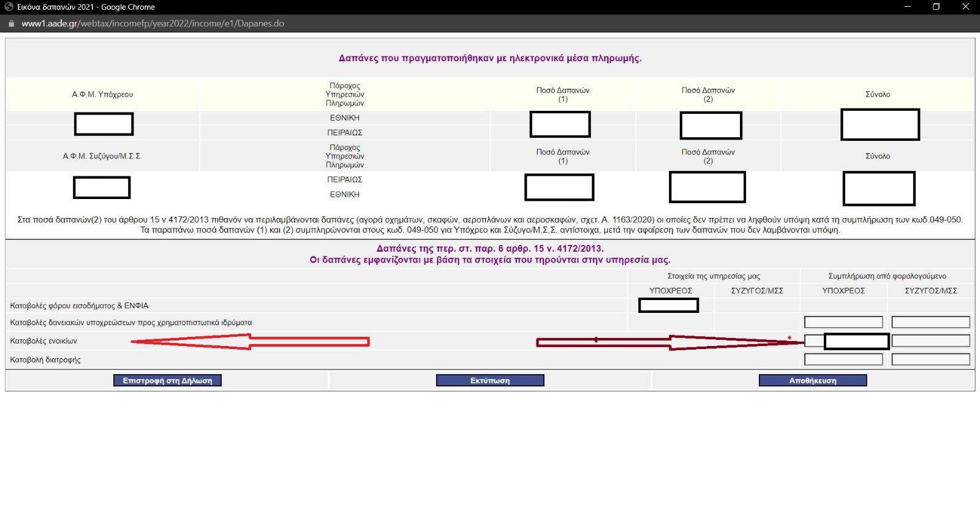The image size is (980, 515).
Task: Click Πάροχος Υπηρεσιών Πληρωμών in Συζύγου row
Action: click(x=345, y=156)
